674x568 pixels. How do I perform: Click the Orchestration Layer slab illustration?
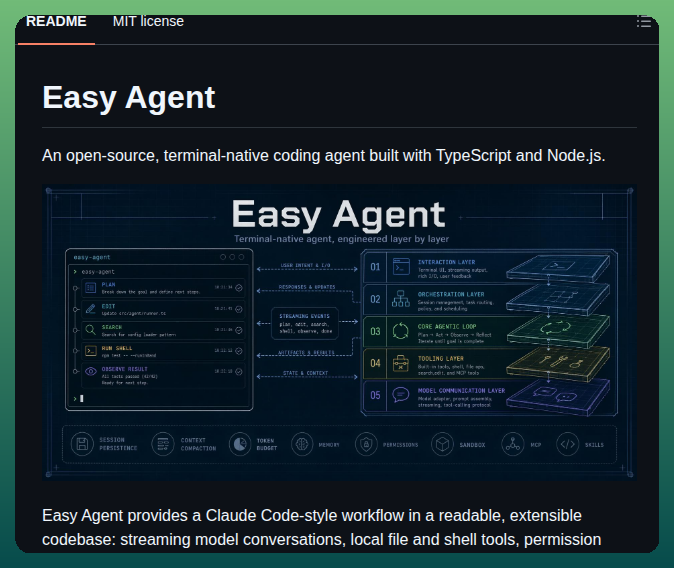coord(558,298)
